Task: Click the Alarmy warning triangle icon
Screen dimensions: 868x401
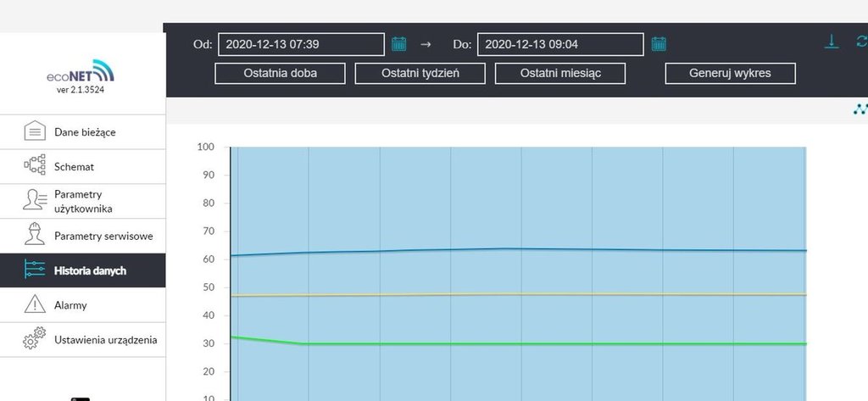Action: pos(34,305)
